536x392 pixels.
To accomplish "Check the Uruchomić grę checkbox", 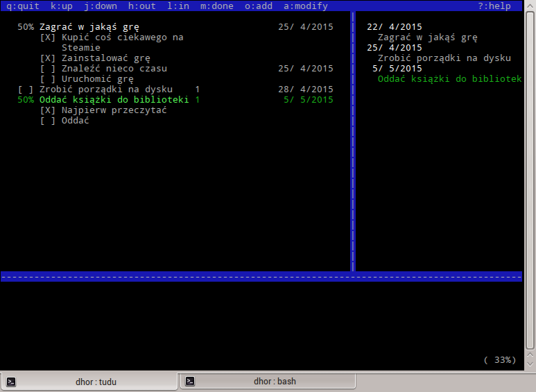I will coord(48,79).
